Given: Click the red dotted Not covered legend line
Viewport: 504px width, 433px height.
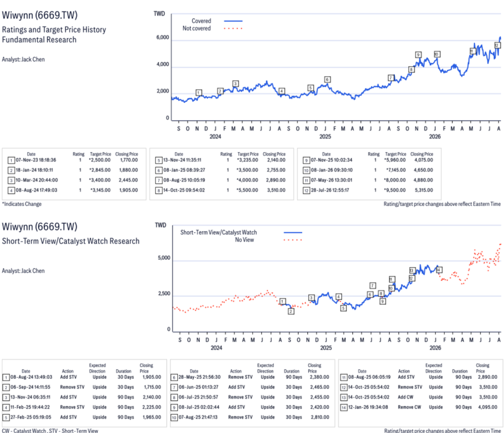Looking at the screenshot, I should pos(233,28).
